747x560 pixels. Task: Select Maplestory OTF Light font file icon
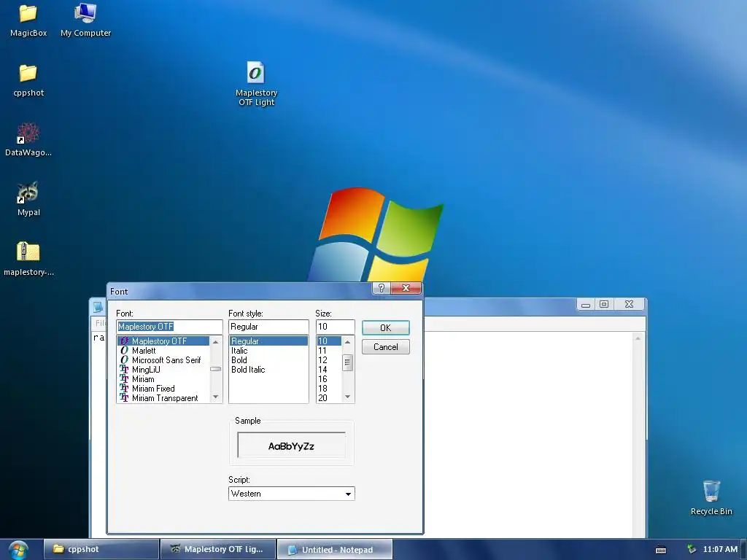(x=256, y=83)
